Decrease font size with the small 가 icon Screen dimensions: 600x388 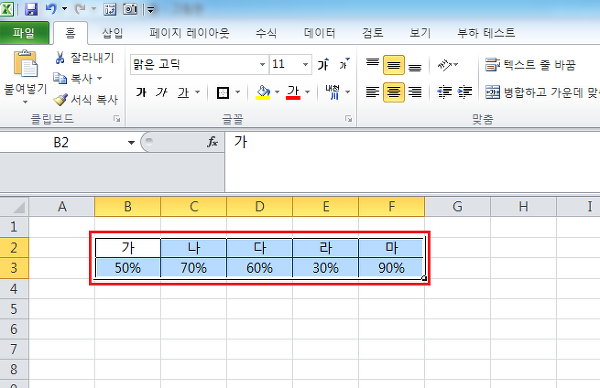click(x=344, y=64)
